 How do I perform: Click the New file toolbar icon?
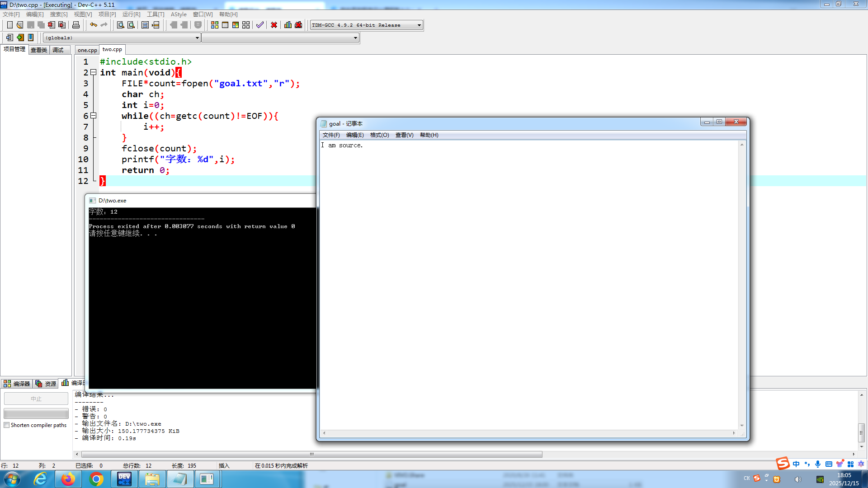[x=9, y=25]
